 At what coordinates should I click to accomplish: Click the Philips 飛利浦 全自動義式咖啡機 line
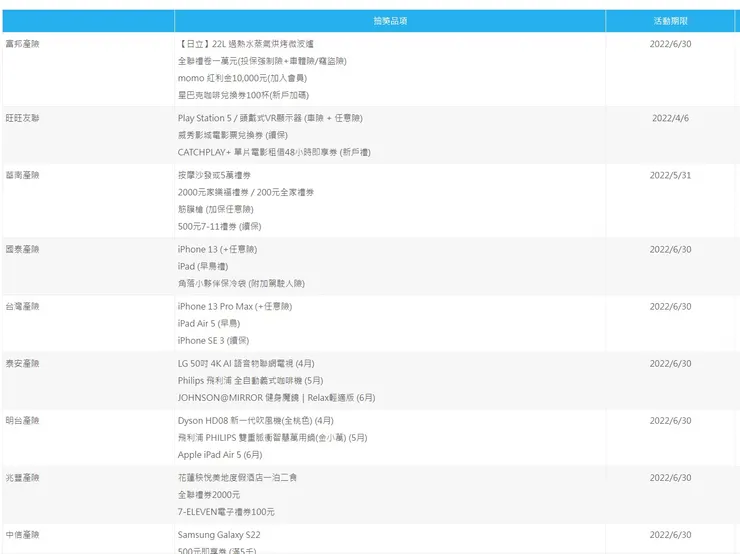251,380
